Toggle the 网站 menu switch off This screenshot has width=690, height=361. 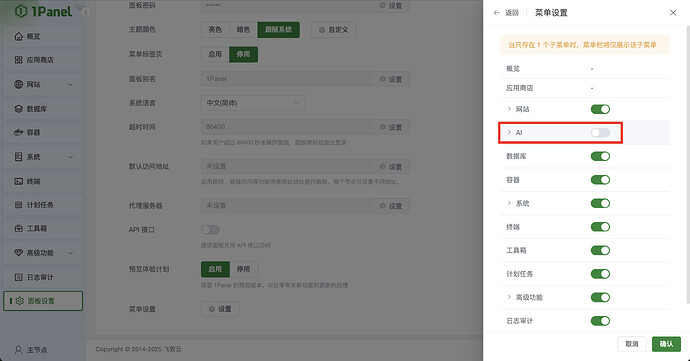pos(600,109)
